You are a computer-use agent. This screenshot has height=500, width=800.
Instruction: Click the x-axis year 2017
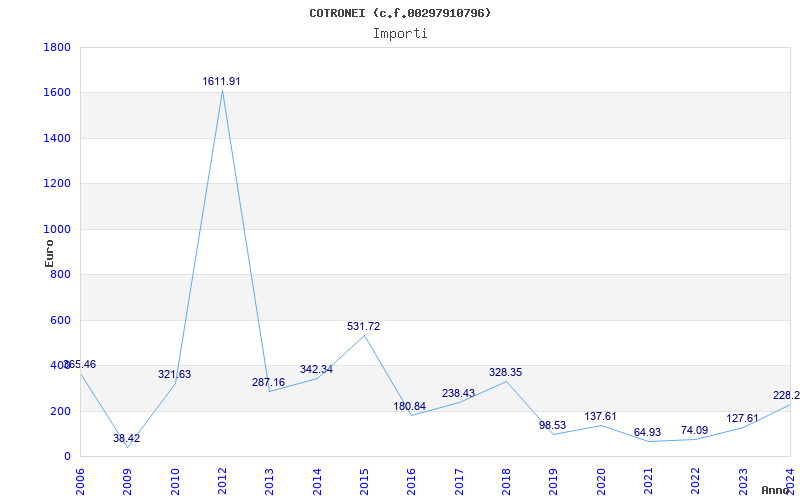tap(459, 482)
